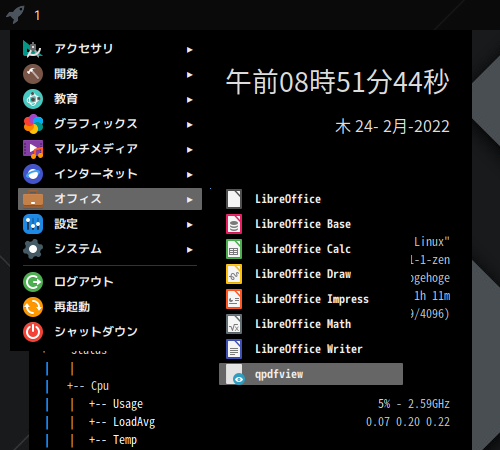Click the インターネット globe icon

[x=33, y=174]
